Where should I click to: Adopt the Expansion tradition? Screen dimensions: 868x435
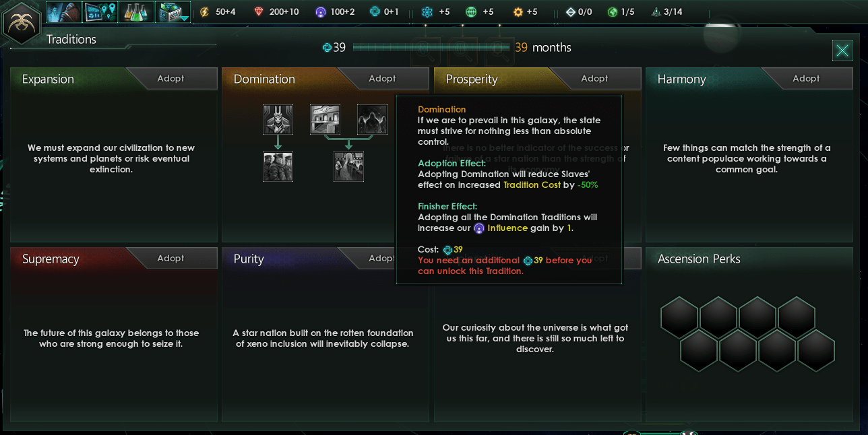click(171, 78)
